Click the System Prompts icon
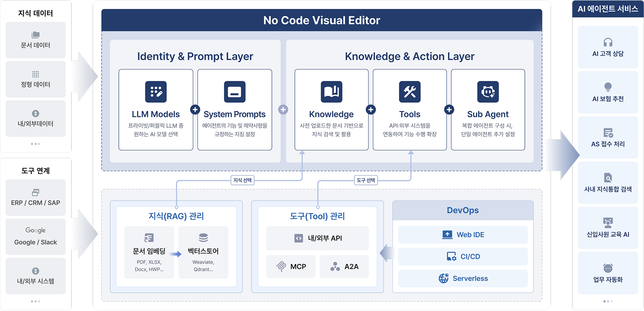Screen dimensions: 644x311 tap(235, 92)
